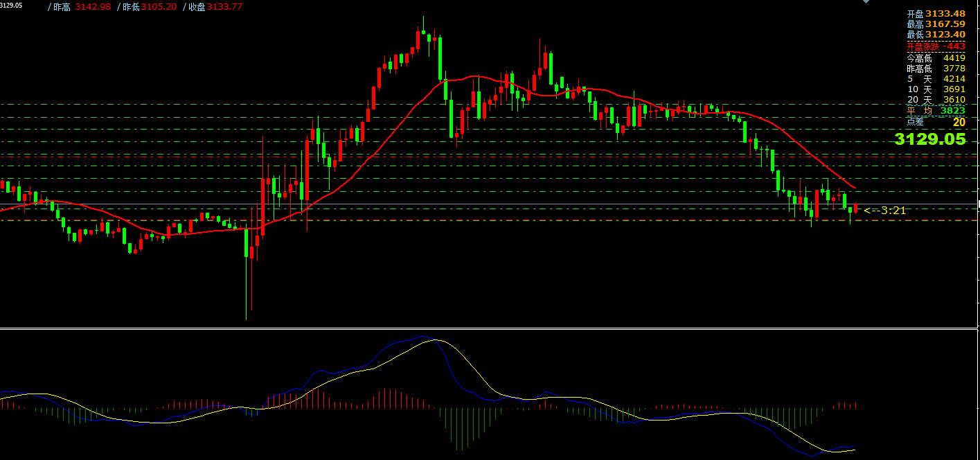Click the 今高低 4419 range row
The height and width of the screenshot is (460, 980).
pos(936,58)
